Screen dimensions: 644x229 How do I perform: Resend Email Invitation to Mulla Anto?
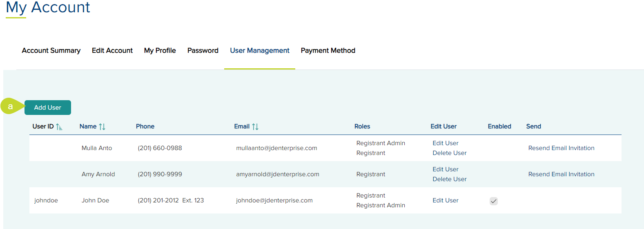point(561,148)
